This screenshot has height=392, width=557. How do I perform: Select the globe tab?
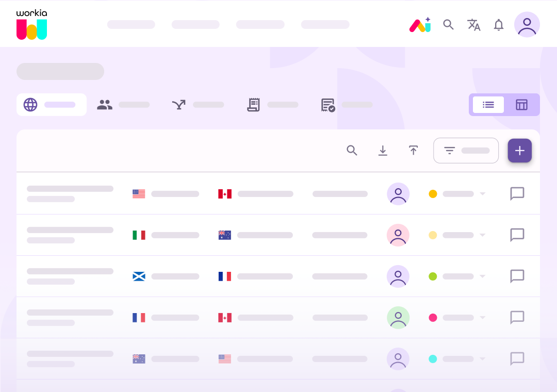(52, 105)
